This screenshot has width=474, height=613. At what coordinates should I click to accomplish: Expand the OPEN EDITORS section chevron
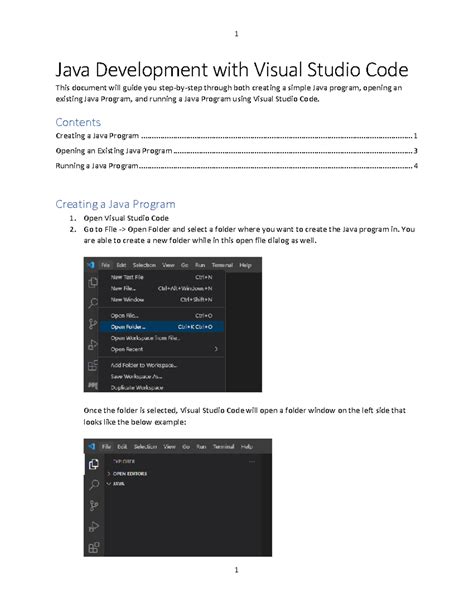pos(109,473)
